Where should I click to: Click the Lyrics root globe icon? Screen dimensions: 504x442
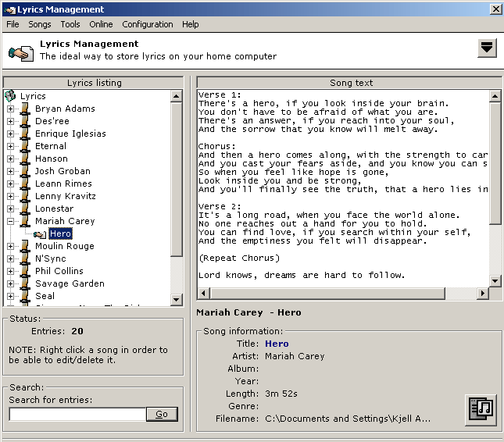pos(10,96)
